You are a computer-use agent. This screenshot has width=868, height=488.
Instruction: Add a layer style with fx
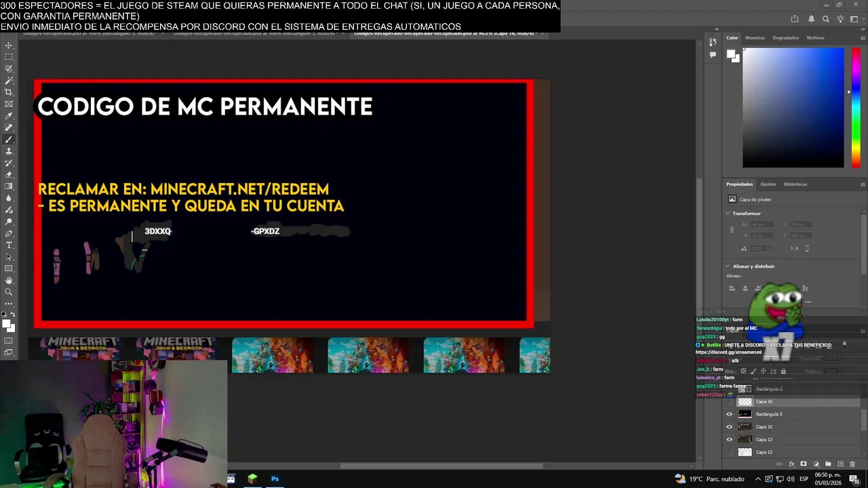coord(791,464)
